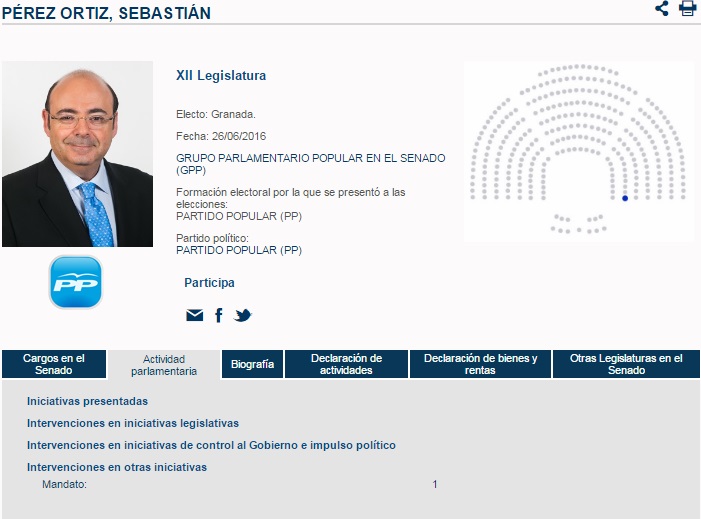The image size is (701, 519).
Task: Expand Intervenciones en iniciativas legislativas
Action: pos(133,423)
